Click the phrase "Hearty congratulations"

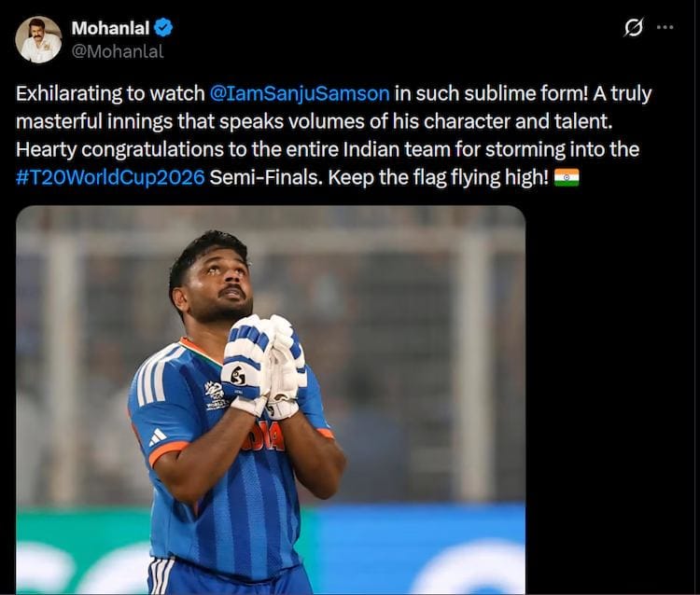coord(106,149)
